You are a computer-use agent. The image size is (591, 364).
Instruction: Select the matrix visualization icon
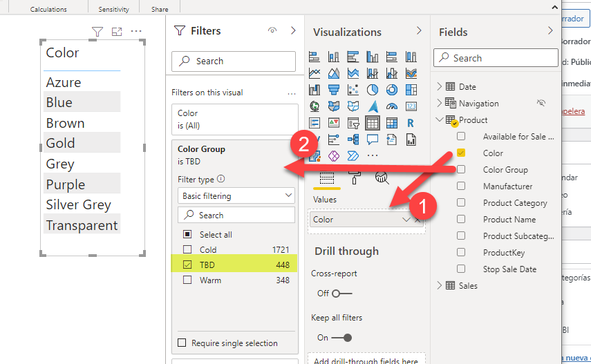[392, 123]
